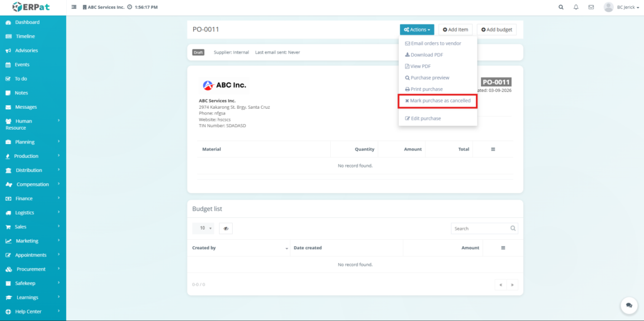Open the chat bubble widget
Image resolution: width=644 pixels, height=321 pixels.
[x=628, y=305]
